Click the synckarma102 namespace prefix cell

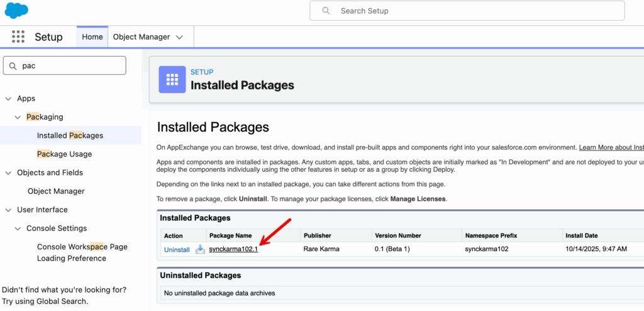click(x=487, y=249)
